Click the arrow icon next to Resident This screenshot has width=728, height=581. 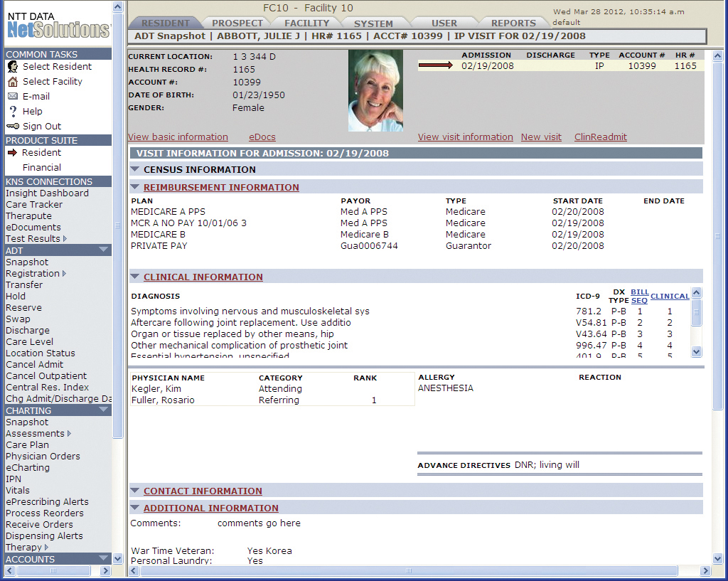pyautogui.click(x=12, y=153)
